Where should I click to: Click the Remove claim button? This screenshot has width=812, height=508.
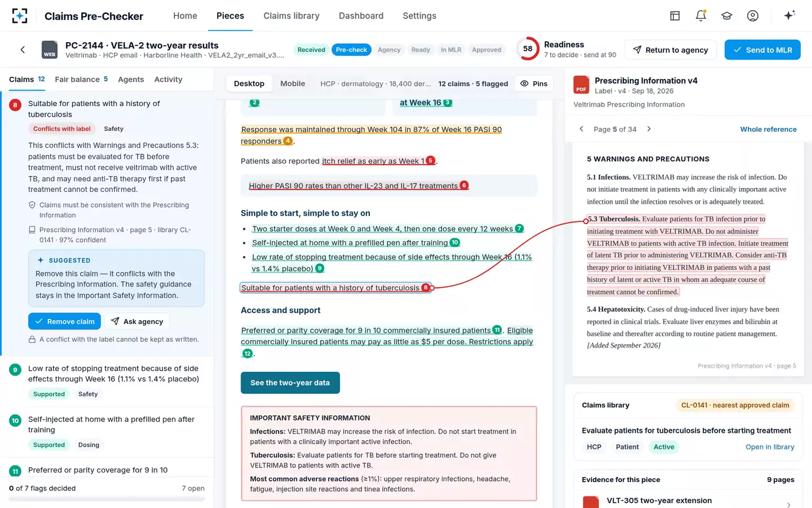point(65,321)
